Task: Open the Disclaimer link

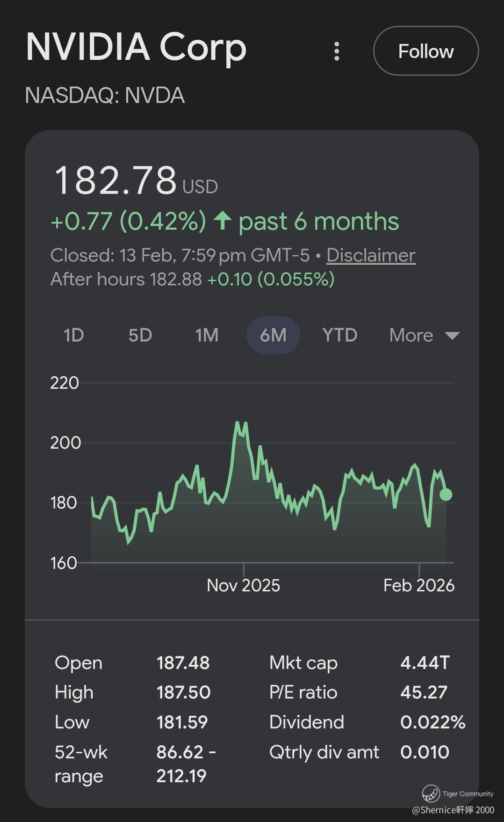Action: [x=371, y=255]
